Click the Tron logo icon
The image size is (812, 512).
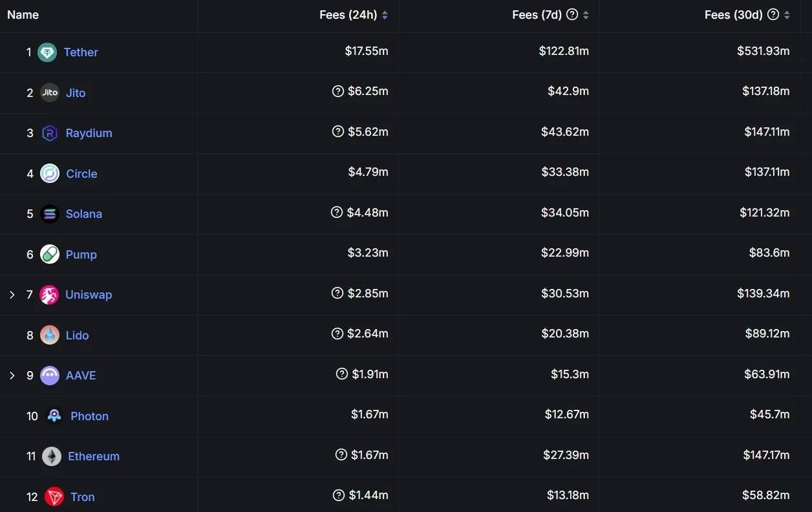tap(54, 496)
